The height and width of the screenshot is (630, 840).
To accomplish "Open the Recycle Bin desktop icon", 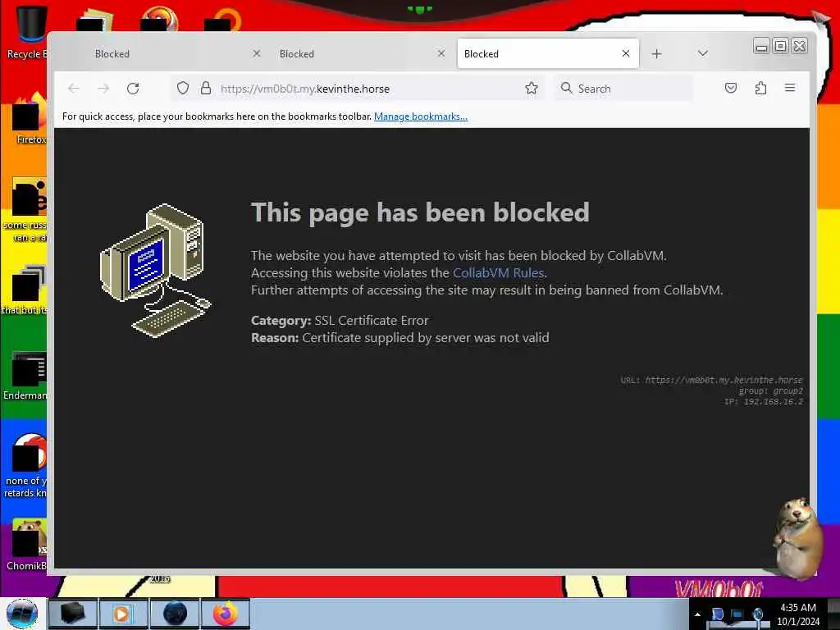I will click(x=27, y=31).
